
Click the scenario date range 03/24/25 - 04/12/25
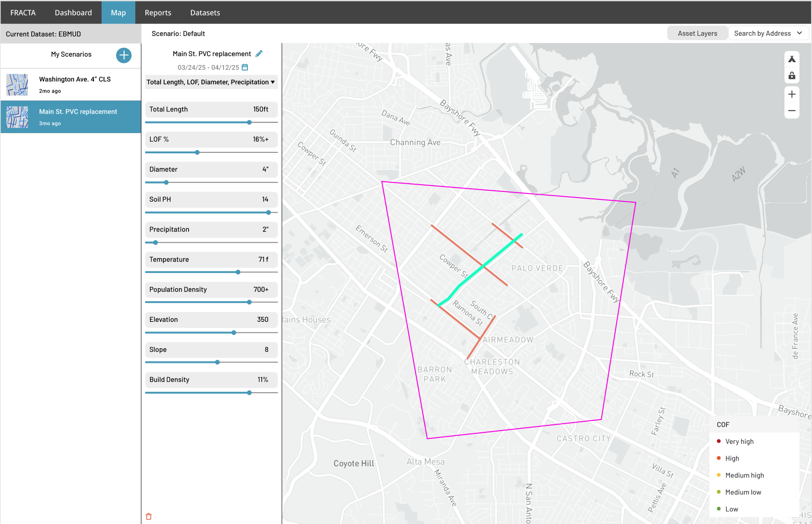coord(208,67)
